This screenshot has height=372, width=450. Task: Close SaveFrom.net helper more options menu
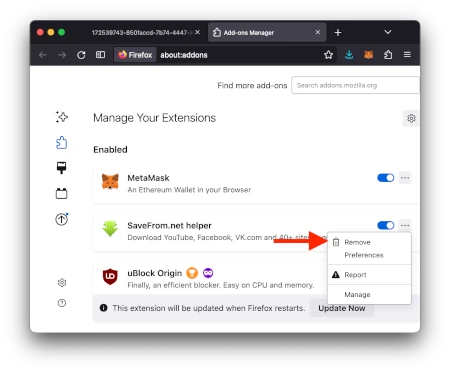[x=405, y=225]
